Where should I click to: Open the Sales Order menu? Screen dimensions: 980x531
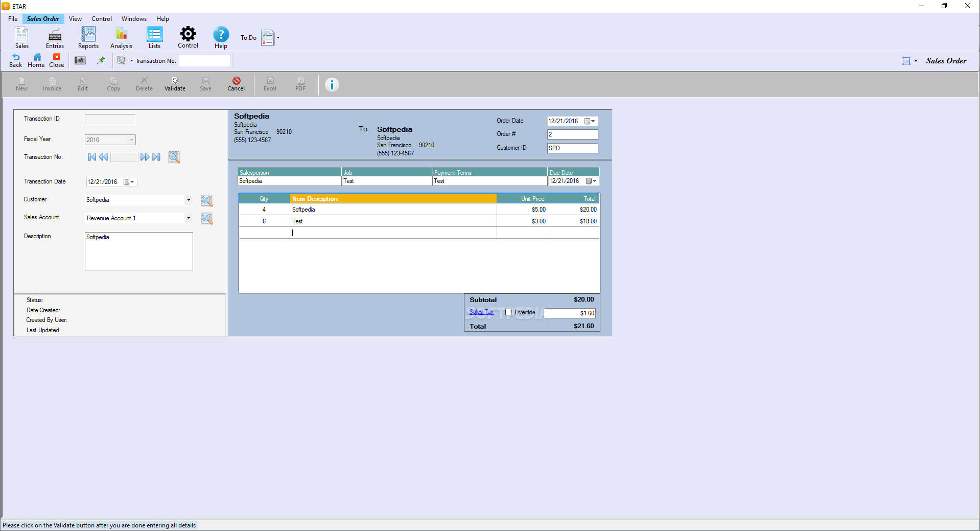[x=43, y=19]
